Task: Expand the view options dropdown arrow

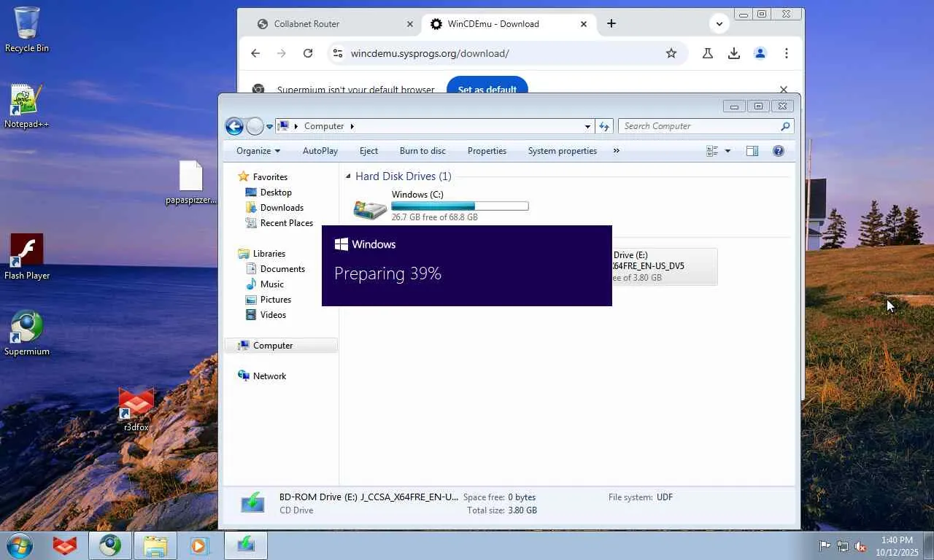Action: click(727, 151)
